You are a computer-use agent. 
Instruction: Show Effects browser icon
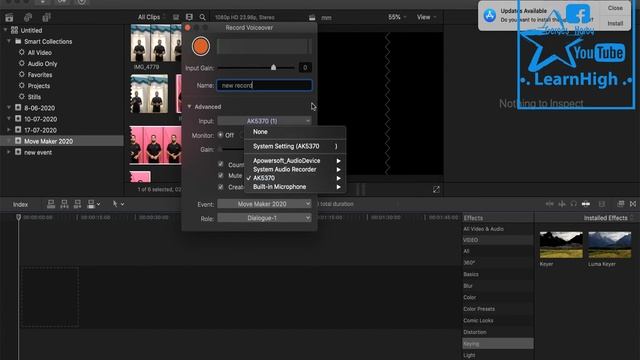tap(620, 204)
